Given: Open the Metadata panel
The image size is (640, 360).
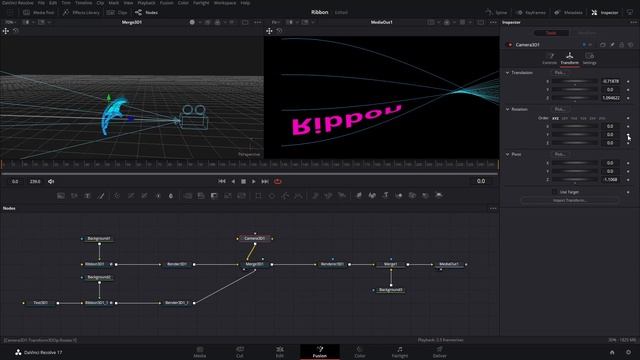Looking at the screenshot, I should tap(569, 13).
